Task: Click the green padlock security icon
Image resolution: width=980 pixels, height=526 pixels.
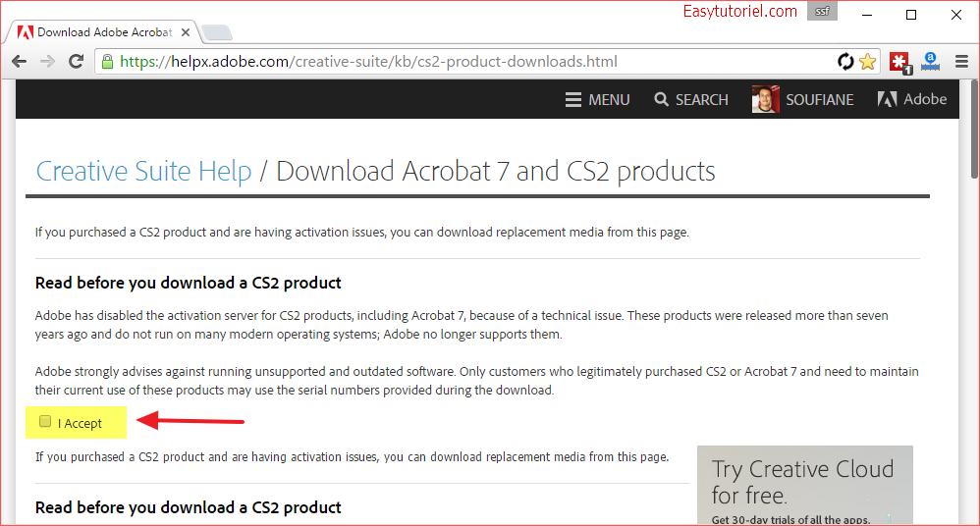Action: [107, 61]
